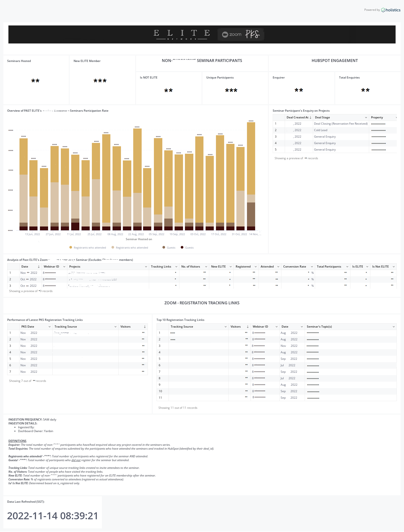
Task: Click the gold color dot in the chart legend
Action: 70,247
